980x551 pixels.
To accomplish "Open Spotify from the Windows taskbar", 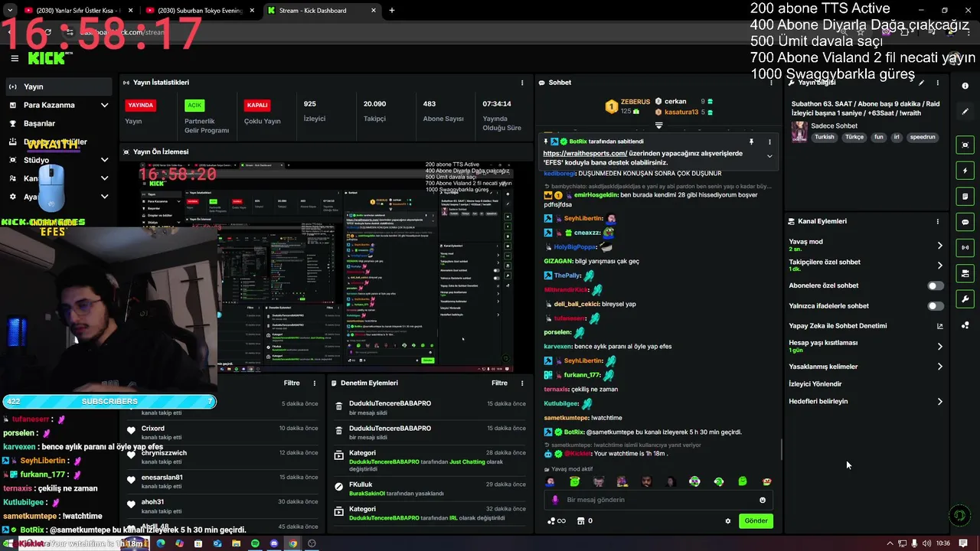I will [255, 543].
